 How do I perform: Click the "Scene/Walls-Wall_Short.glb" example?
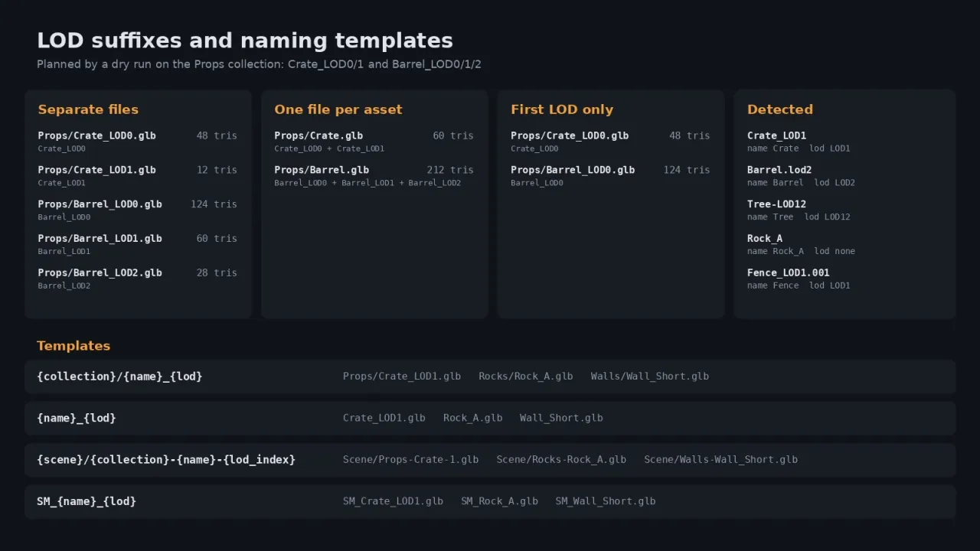pos(721,460)
